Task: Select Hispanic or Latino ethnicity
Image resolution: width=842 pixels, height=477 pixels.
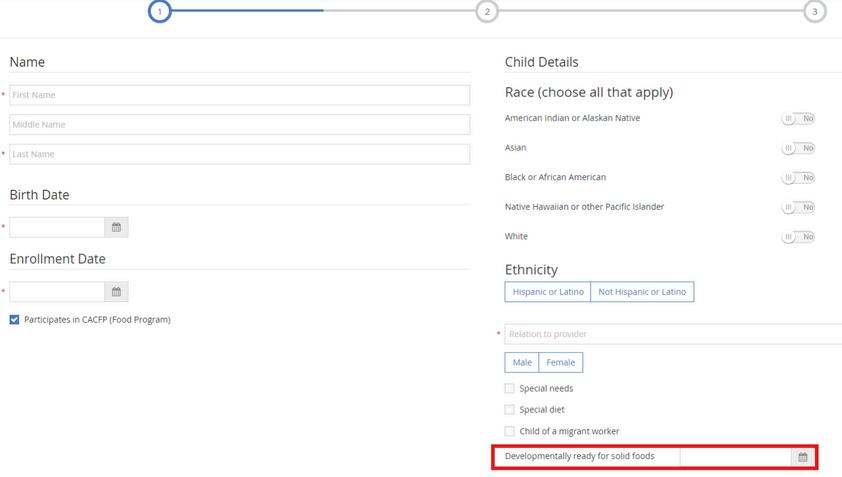Action: pyautogui.click(x=548, y=292)
